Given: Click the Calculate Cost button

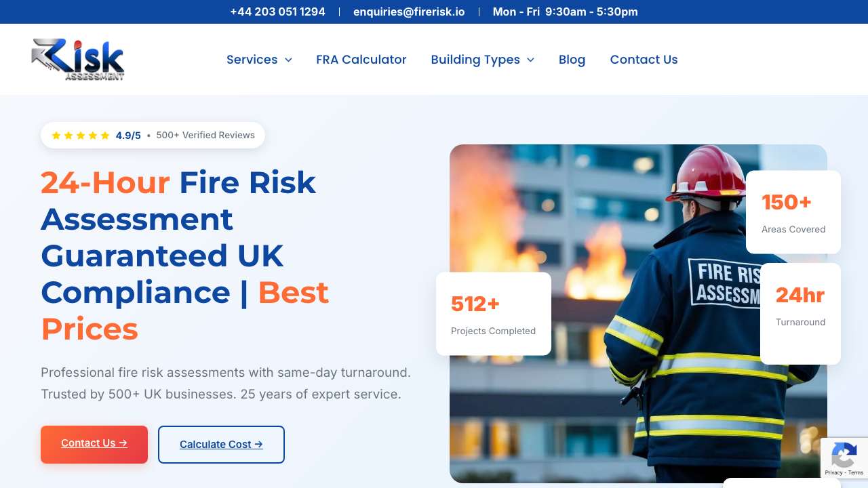Looking at the screenshot, I should click(221, 445).
